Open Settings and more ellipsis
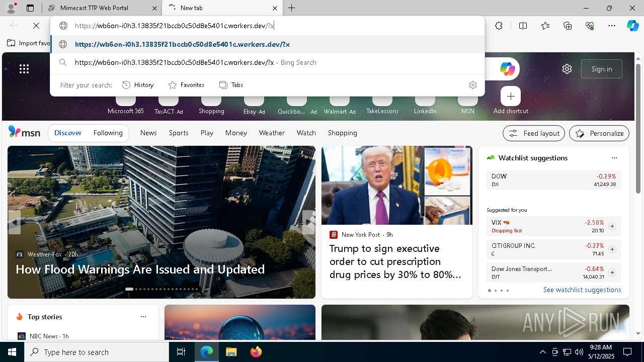The image size is (644, 362). pyautogui.click(x=612, y=26)
